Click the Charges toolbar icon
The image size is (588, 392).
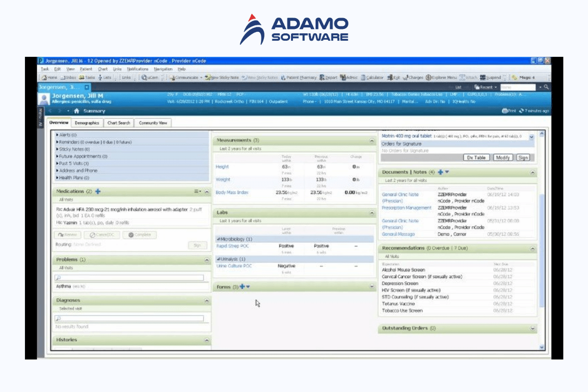[413, 77]
